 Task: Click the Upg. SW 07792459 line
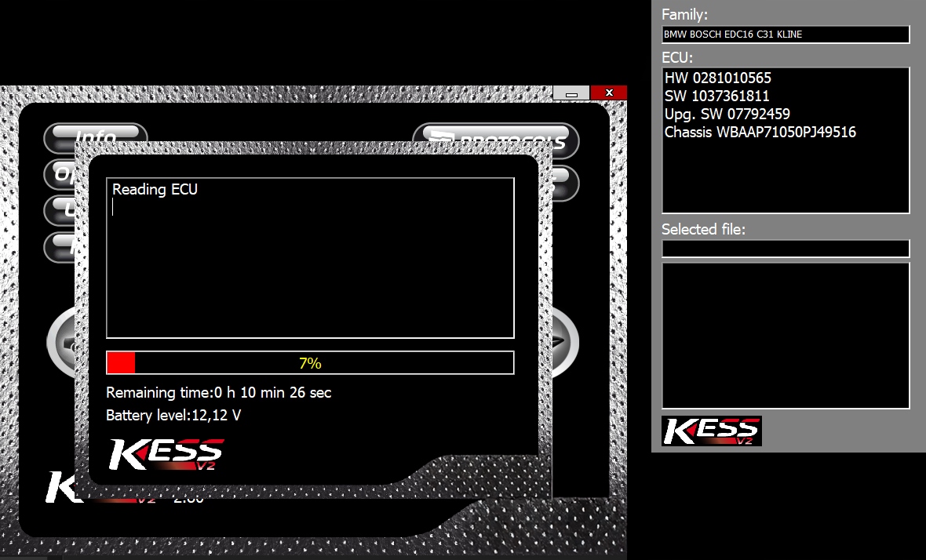click(727, 114)
